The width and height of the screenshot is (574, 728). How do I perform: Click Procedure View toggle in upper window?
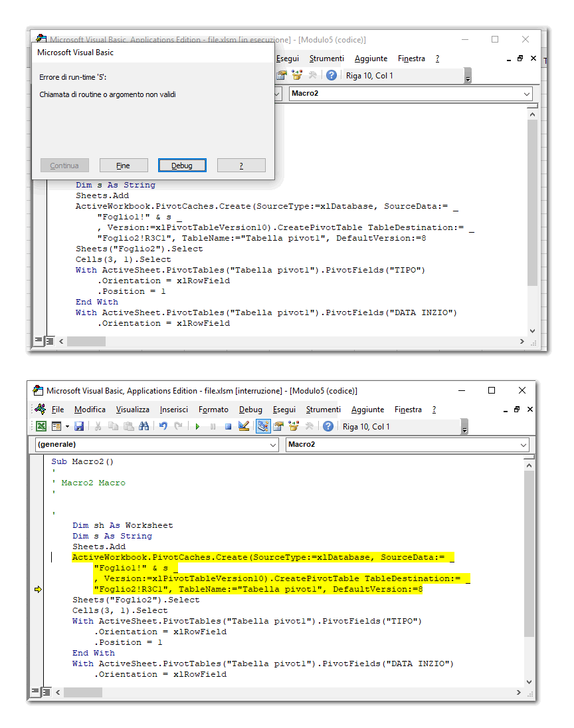tap(39, 341)
